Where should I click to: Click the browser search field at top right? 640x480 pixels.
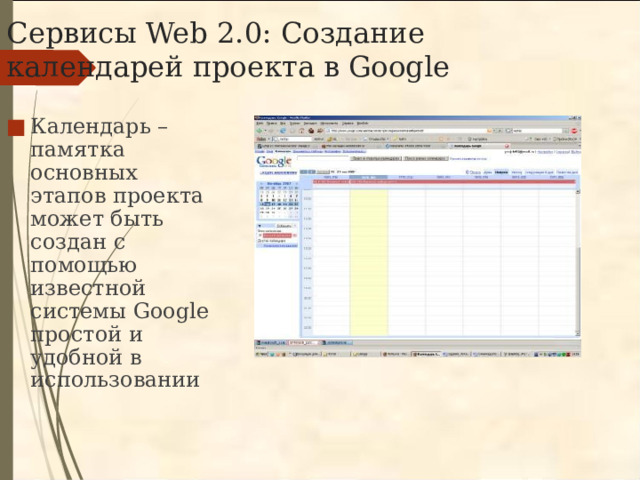[537, 131]
